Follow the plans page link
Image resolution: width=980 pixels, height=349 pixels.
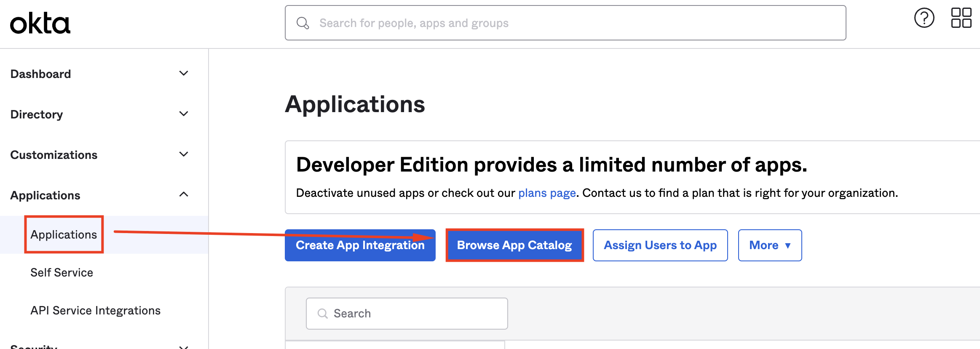tap(546, 193)
